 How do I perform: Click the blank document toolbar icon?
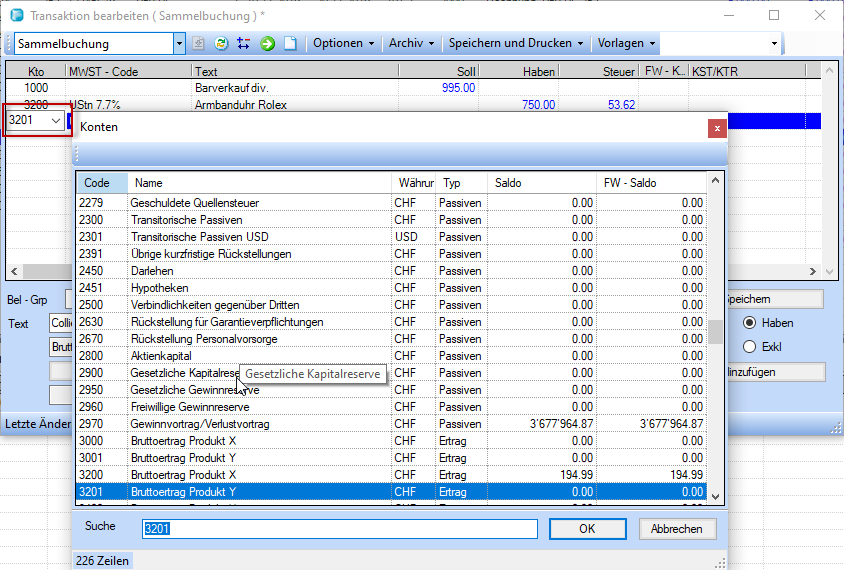(x=290, y=44)
